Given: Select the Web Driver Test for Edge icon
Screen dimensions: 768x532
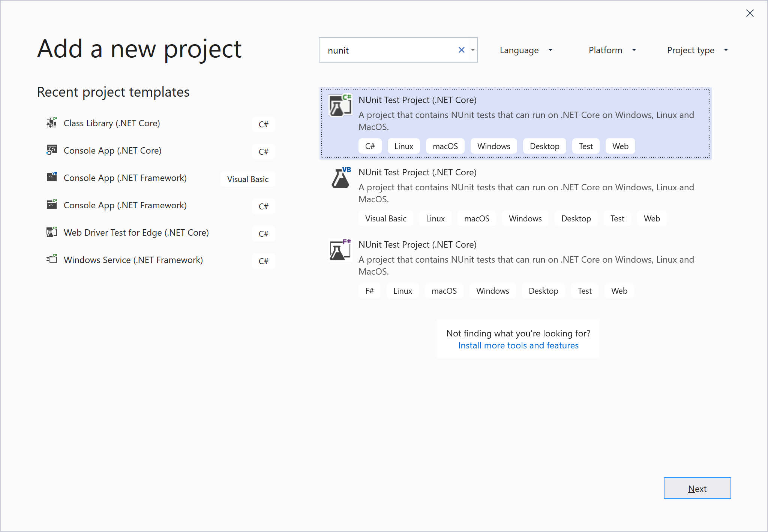Looking at the screenshot, I should [51, 232].
